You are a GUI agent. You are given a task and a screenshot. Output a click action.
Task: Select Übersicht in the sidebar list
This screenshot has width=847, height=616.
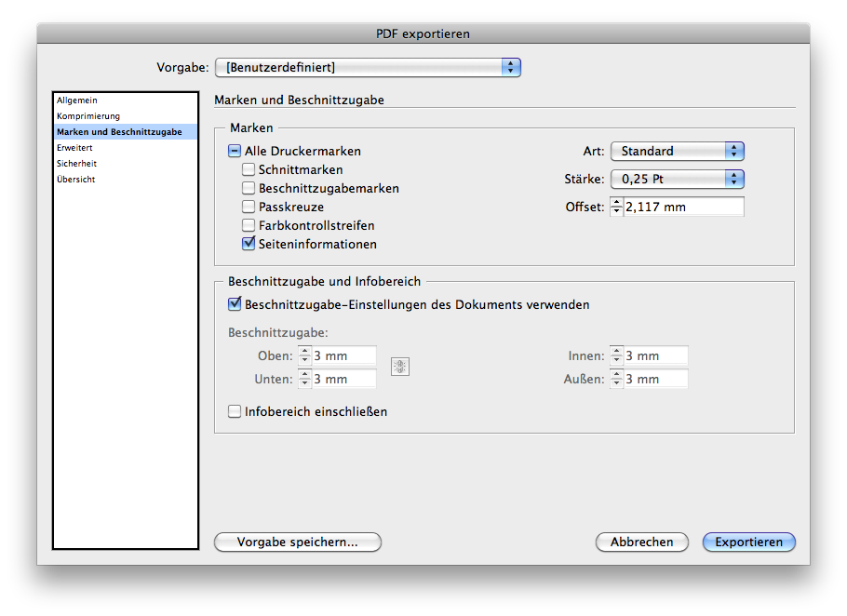pos(126,180)
